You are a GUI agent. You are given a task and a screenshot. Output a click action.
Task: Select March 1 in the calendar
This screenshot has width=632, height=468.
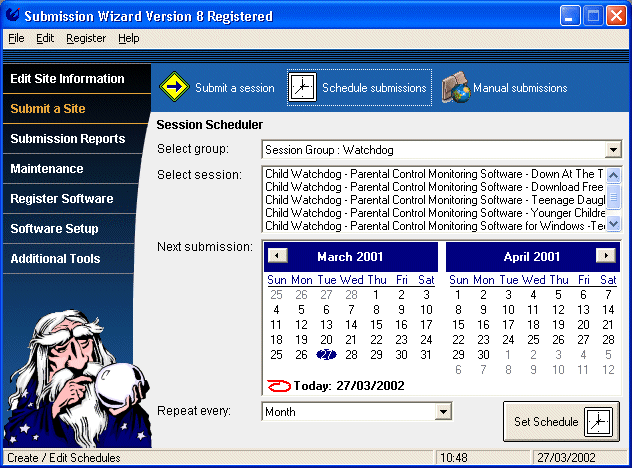(376, 295)
